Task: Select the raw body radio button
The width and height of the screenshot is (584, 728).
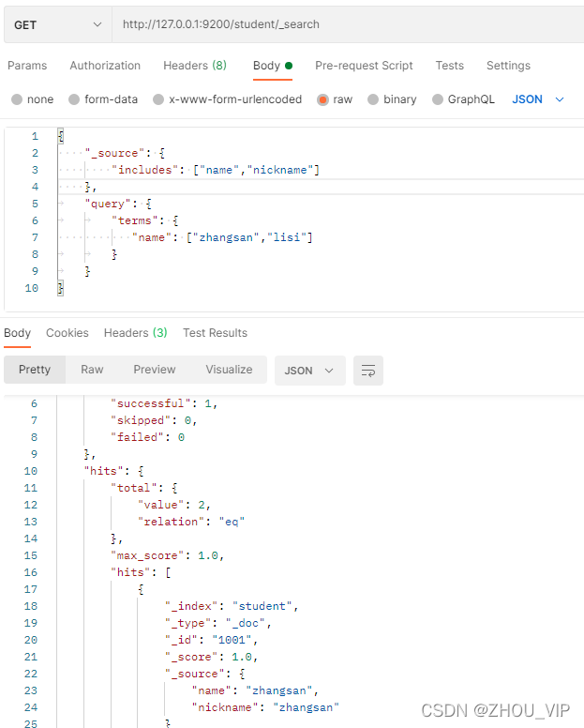Action: click(322, 99)
